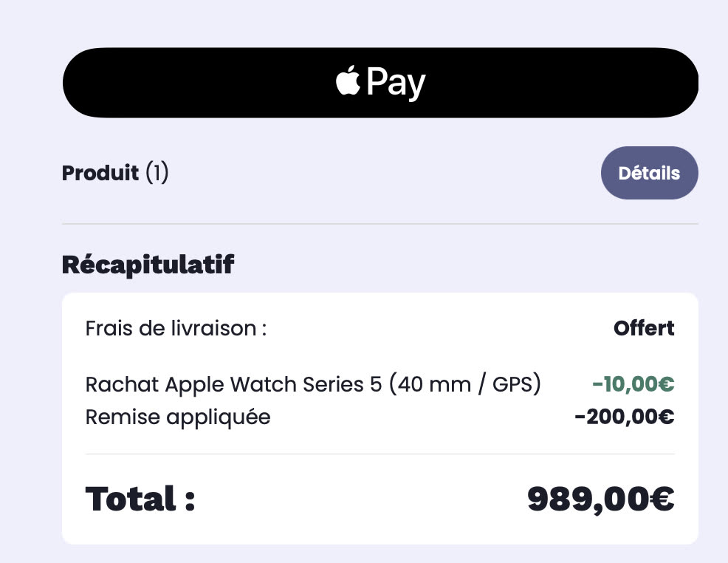Select the Récapitulatif heading
Viewport: 728px width, 563px height.
(148, 264)
